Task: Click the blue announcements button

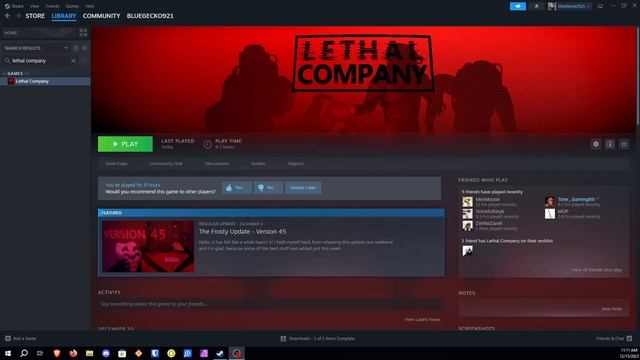Action: [518, 6]
